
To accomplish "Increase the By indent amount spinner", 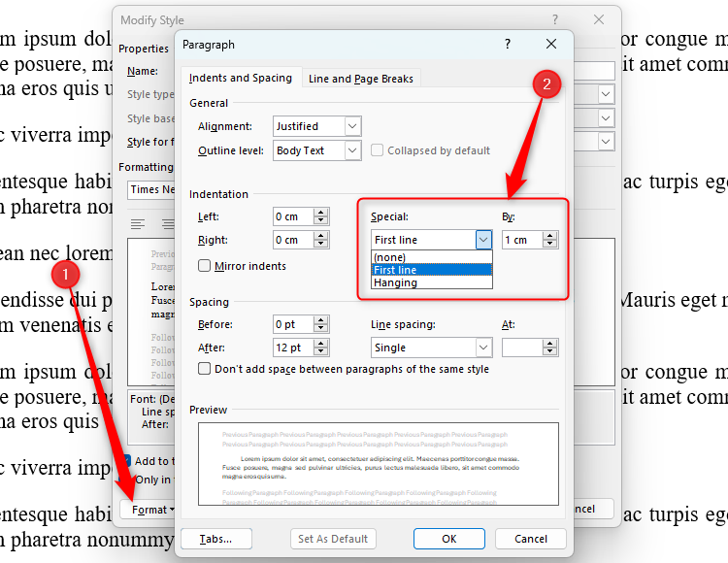I will [550, 236].
